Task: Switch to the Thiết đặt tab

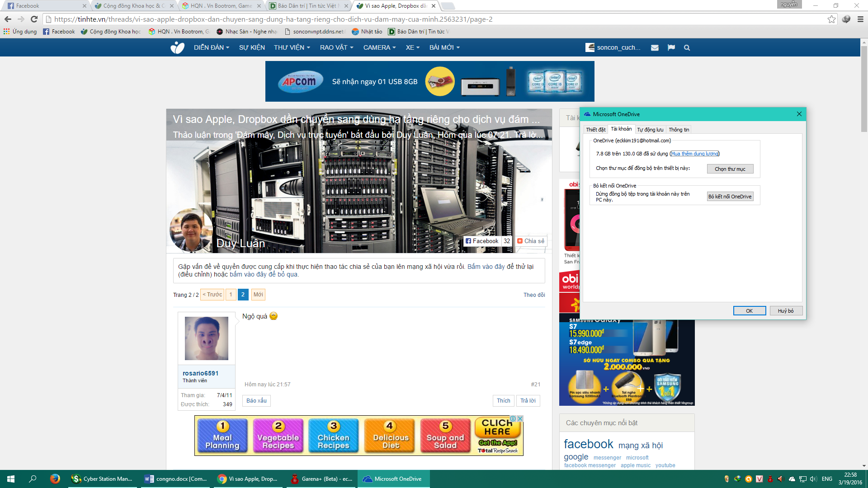Action: coord(595,130)
